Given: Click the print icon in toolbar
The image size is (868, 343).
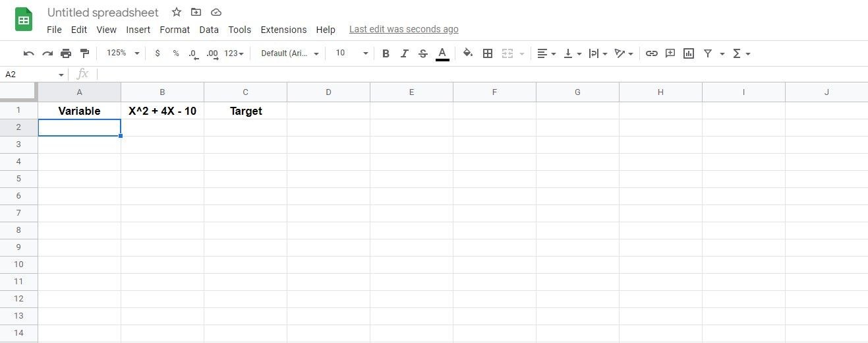Looking at the screenshot, I should (x=66, y=53).
